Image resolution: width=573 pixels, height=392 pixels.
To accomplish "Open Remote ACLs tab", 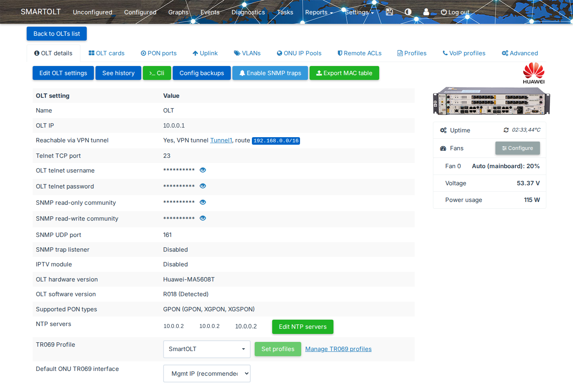I will tap(359, 53).
